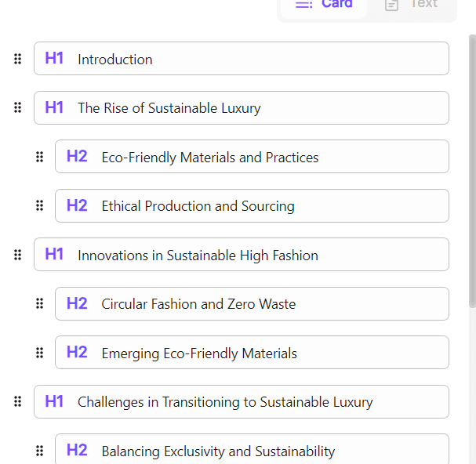Click drag handle for The Rise of Sustainable Luxury
The image size is (476, 464).
pyautogui.click(x=17, y=108)
